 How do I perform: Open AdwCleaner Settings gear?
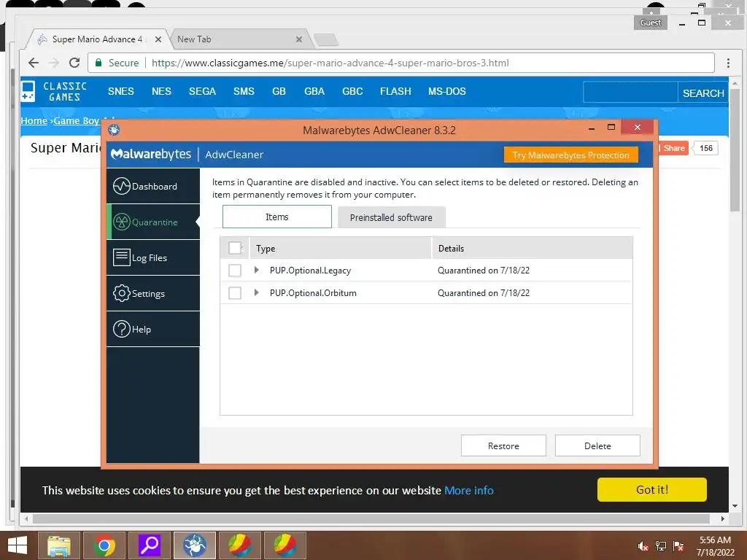(x=122, y=293)
